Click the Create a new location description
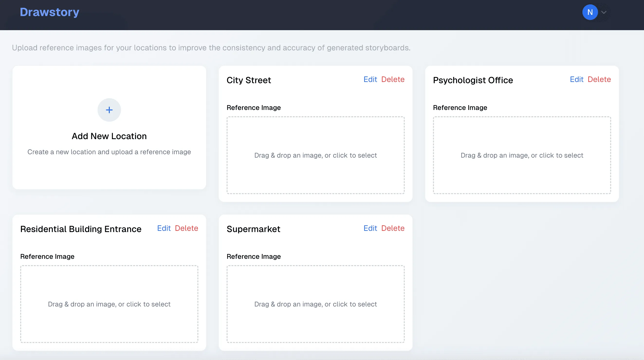This screenshot has width=644, height=360. (x=109, y=152)
